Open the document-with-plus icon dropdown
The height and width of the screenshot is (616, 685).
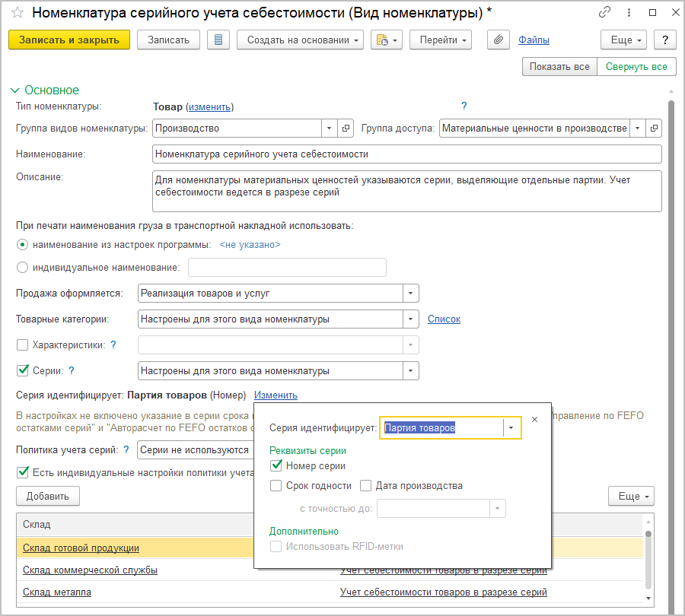coord(386,40)
